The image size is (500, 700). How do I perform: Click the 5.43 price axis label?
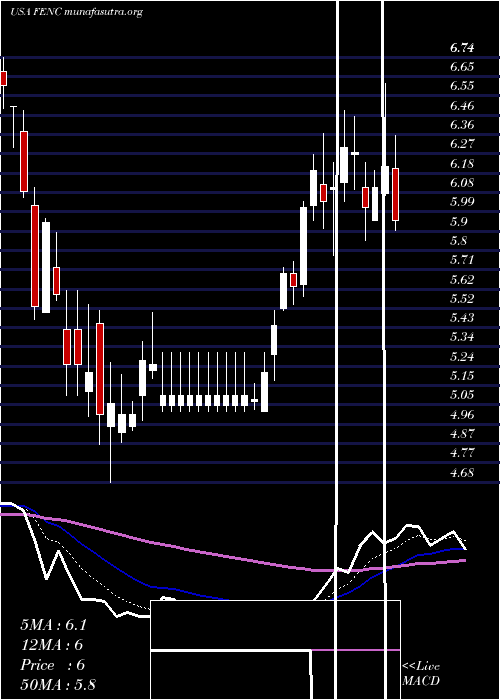(462, 317)
